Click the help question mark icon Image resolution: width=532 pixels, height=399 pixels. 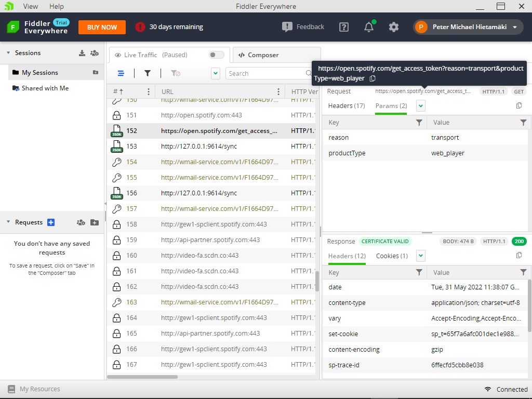344,27
